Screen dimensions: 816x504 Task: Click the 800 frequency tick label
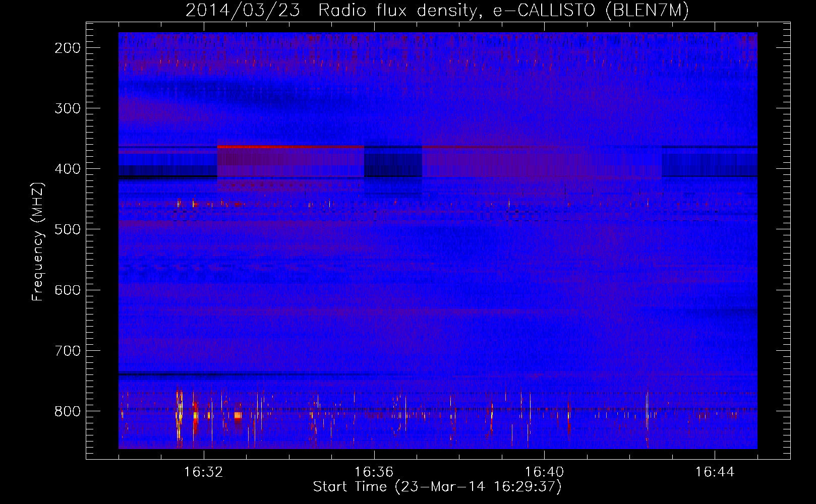click(67, 411)
